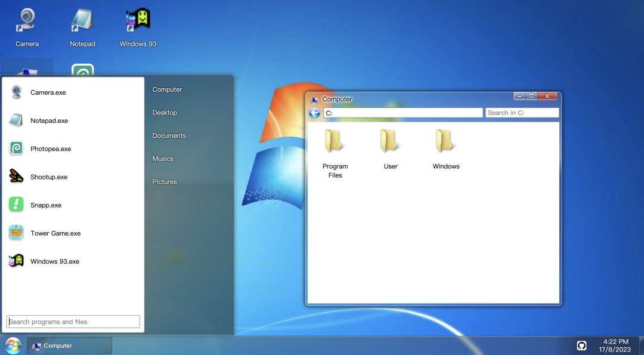
Task: Click the Computer window title bar icon
Action: [314, 100]
